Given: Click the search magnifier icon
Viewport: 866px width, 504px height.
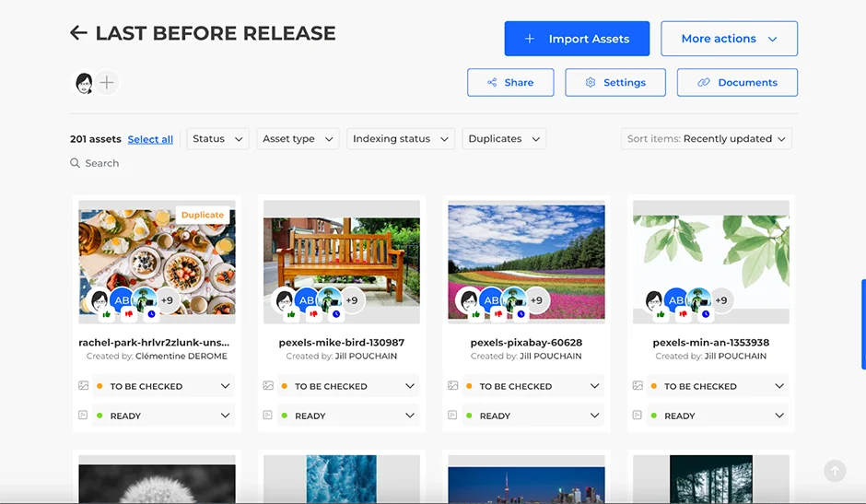Looking at the screenshot, I should point(75,163).
